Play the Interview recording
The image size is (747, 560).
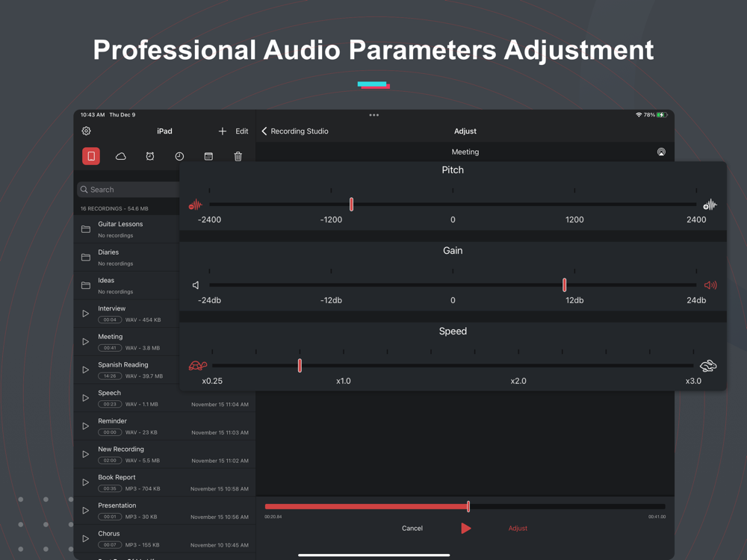[x=86, y=314]
